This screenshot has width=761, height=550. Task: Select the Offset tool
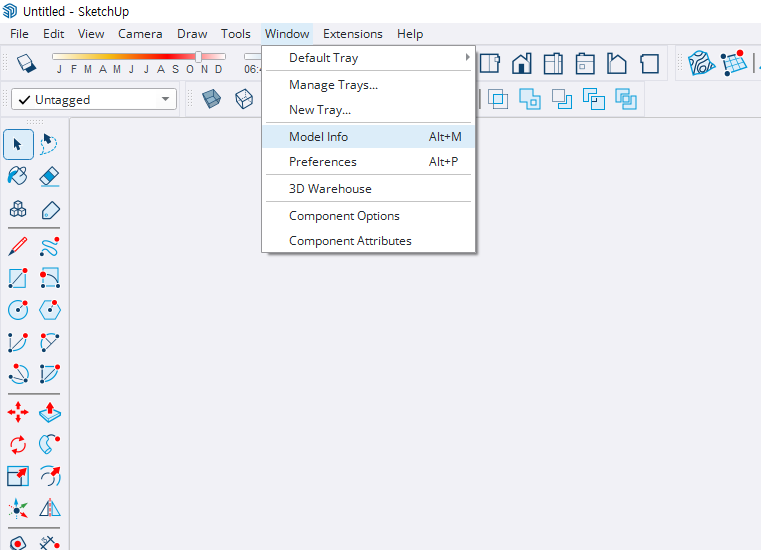(x=50, y=476)
